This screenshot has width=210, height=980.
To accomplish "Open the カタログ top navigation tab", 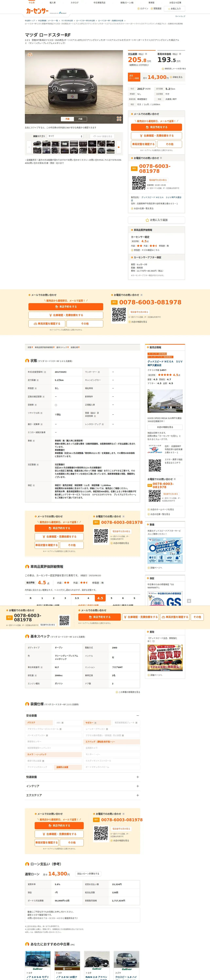I will point(75,3).
